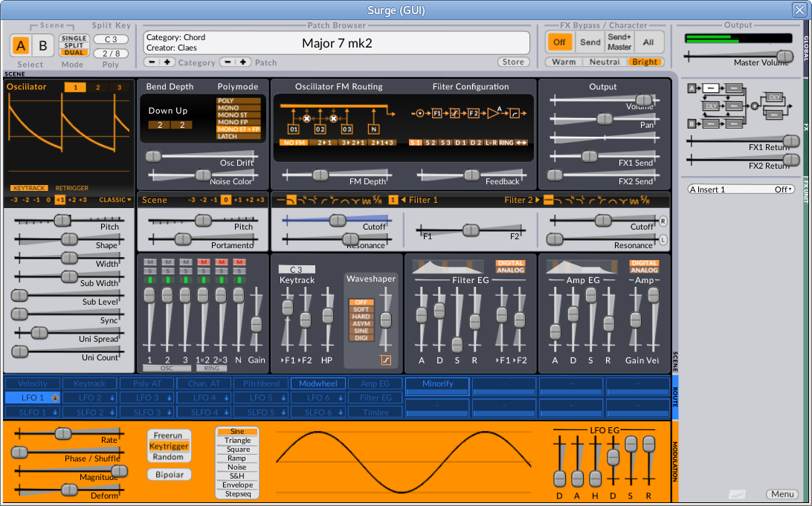Go to next category with plus button

point(167,62)
